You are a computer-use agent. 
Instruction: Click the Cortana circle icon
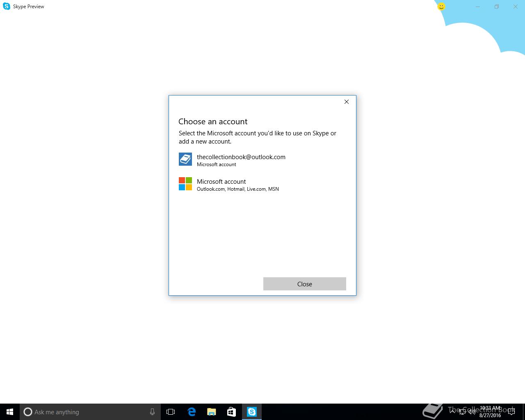coord(28,412)
